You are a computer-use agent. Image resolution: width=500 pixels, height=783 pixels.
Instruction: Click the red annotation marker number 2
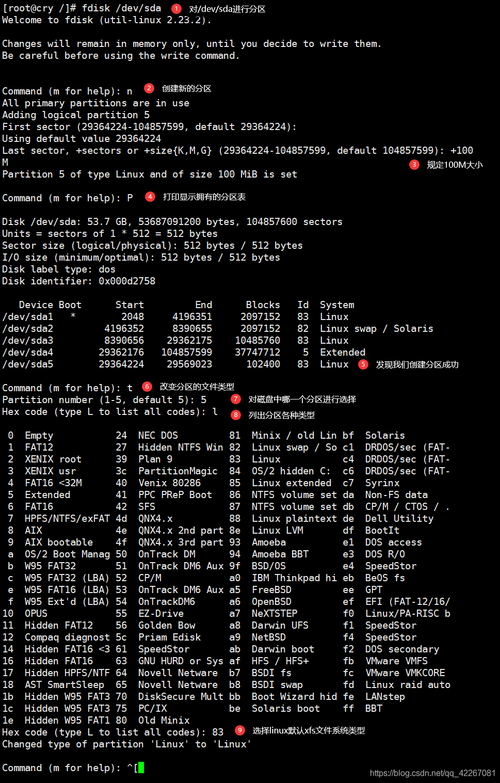pyautogui.click(x=149, y=88)
